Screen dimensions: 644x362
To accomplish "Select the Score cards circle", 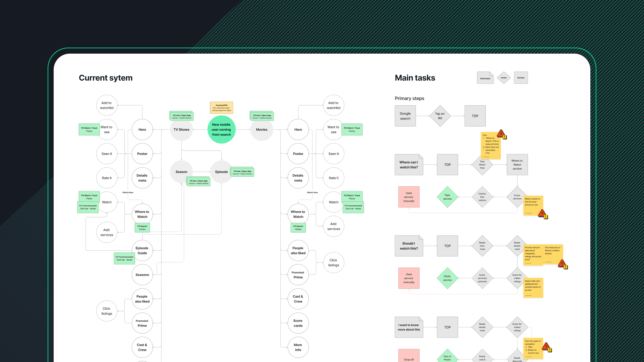I will pos(298,323).
